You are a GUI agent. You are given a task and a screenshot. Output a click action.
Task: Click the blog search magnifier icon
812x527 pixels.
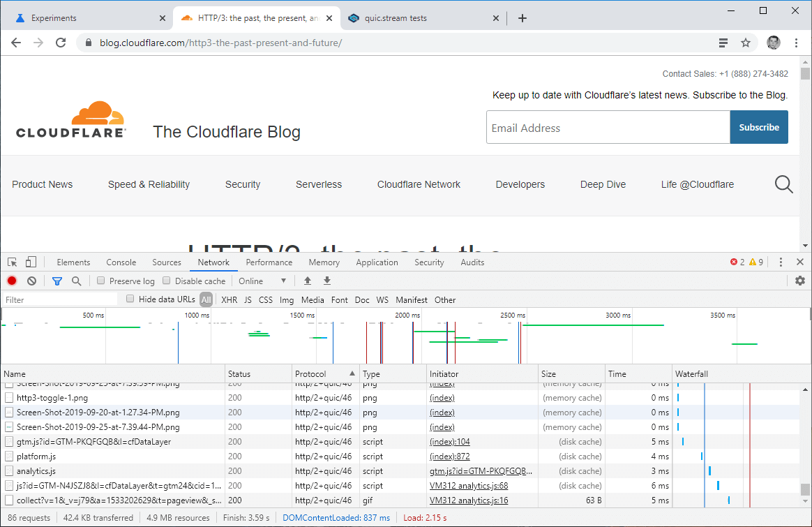(x=784, y=184)
